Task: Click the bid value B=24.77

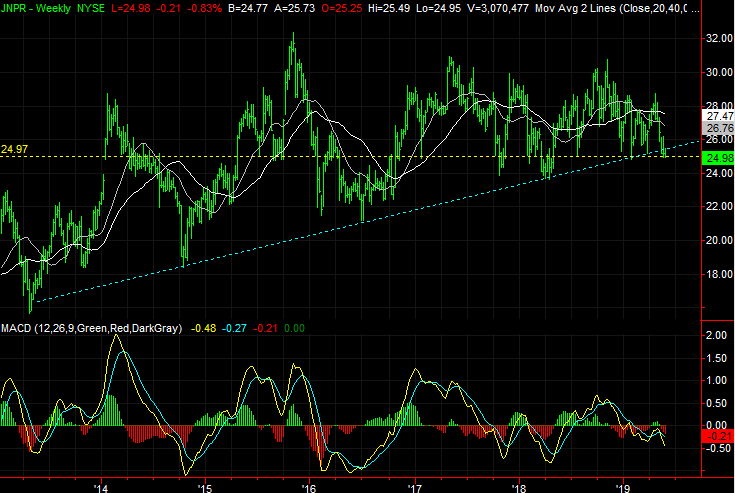Action: click(248, 8)
